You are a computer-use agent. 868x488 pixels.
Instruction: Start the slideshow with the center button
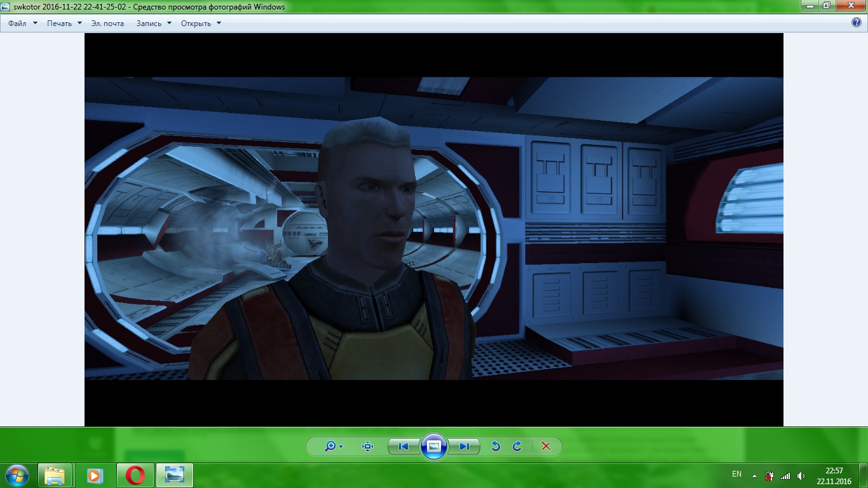[434, 447]
